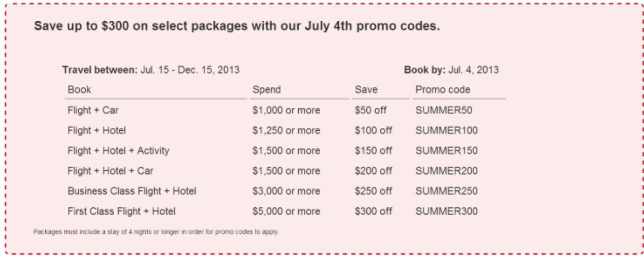The height and width of the screenshot is (257, 644).
Task: Click the SUMMER300 promo code
Action: pyautogui.click(x=447, y=211)
